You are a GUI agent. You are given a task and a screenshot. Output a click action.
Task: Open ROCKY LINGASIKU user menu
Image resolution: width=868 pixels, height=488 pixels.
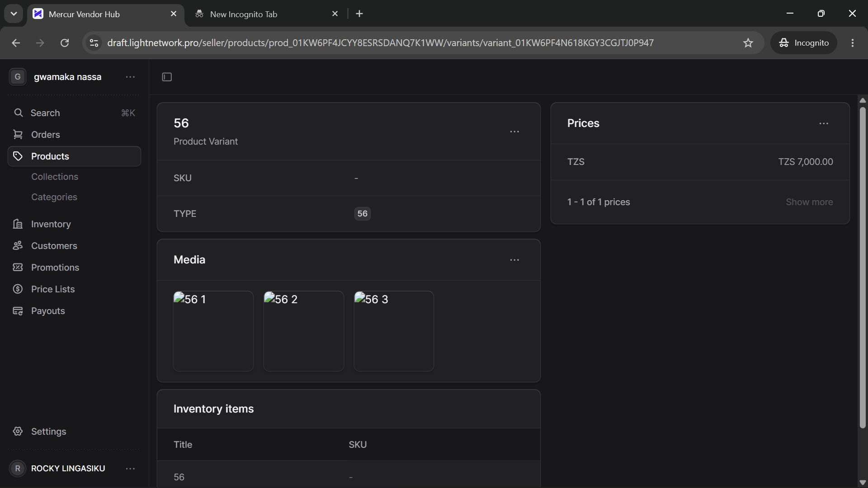click(130, 469)
